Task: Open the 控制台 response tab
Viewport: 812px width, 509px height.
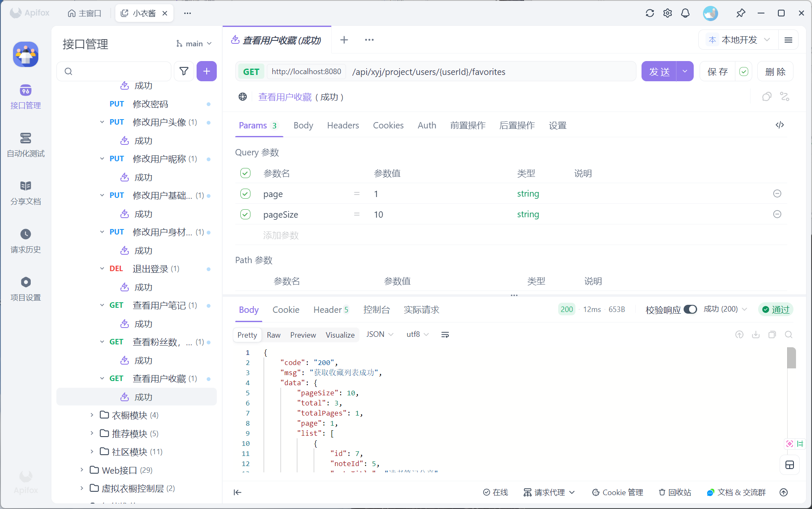Action: coord(376,310)
